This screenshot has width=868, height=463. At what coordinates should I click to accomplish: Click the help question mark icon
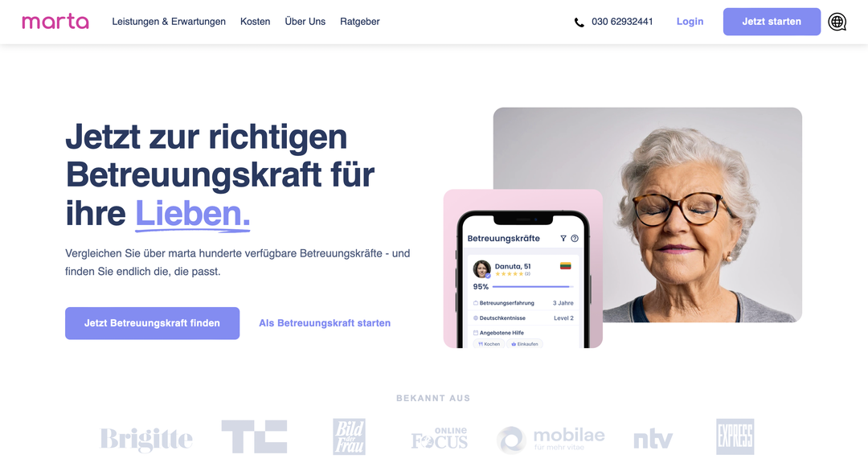click(575, 239)
